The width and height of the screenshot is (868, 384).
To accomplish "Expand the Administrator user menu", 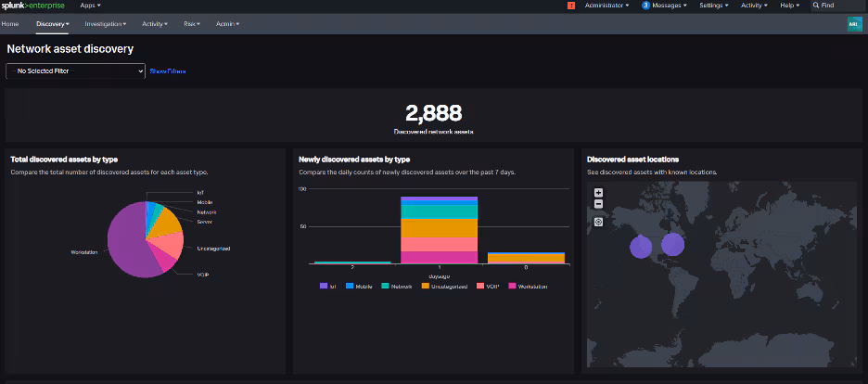I will pos(607,6).
